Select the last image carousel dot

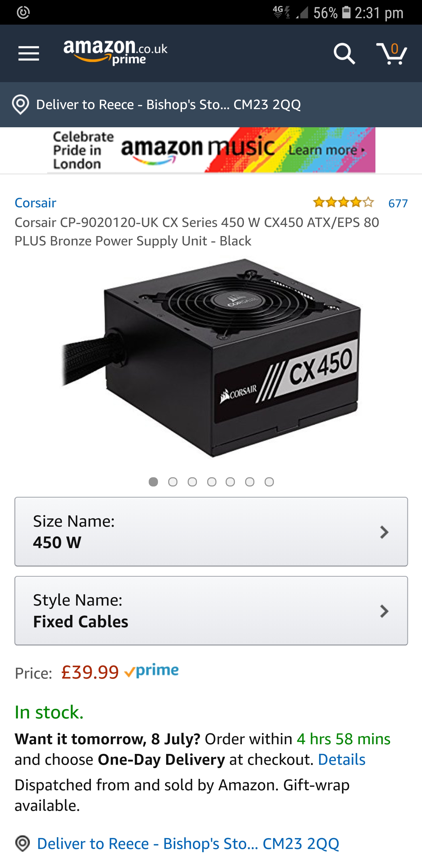tap(269, 482)
